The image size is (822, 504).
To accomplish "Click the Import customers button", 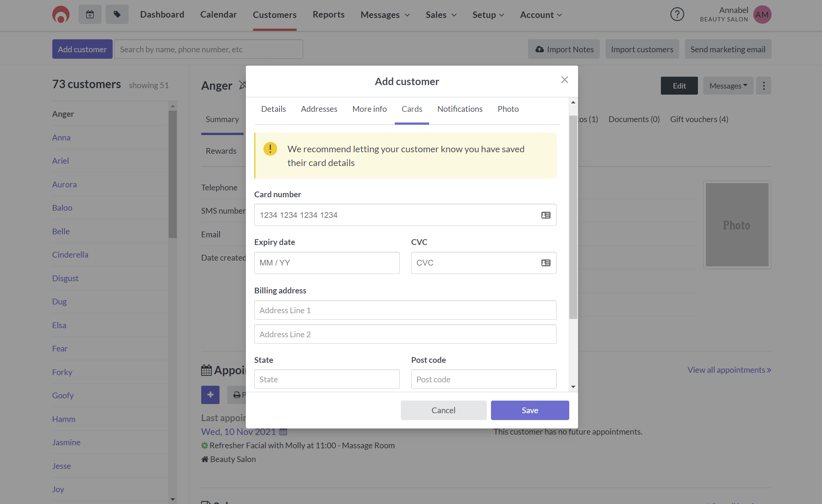I will 642,49.
